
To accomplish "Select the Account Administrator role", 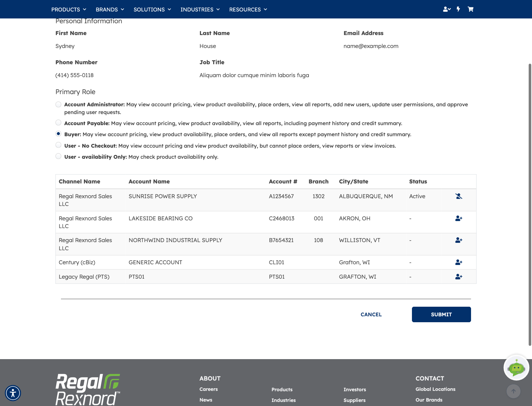I will (x=58, y=104).
